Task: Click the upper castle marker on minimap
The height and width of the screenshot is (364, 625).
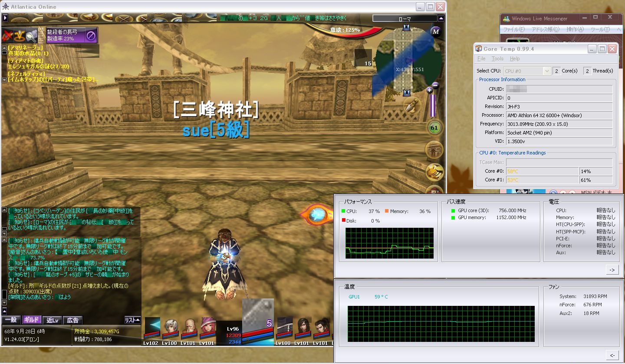Action: pyautogui.click(x=406, y=28)
